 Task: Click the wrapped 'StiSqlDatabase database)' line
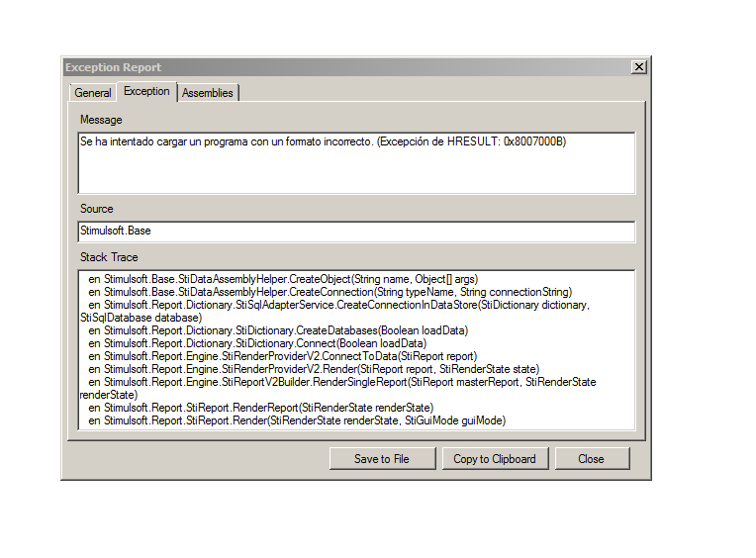coord(141,318)
